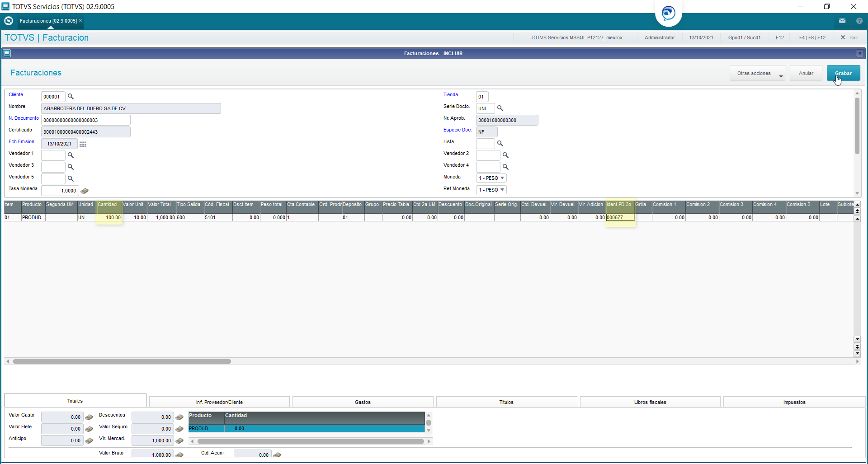Switch to Inf. Proveedor/Cliente tab
This screenshot has height=464, width=868.
219,402
